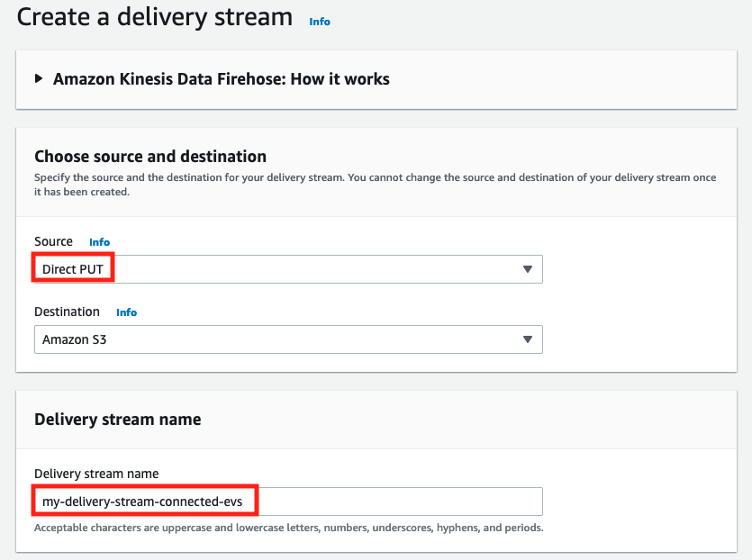Open the Source dropdown showing Direct PUT
752x560 pixels.
[x=288, y=269]
